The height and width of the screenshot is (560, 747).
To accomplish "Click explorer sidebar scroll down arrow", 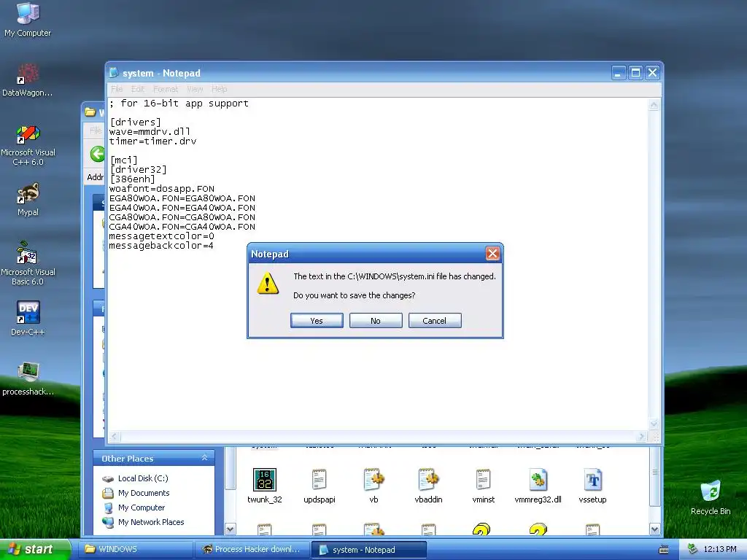I will (x=230, y=529).
